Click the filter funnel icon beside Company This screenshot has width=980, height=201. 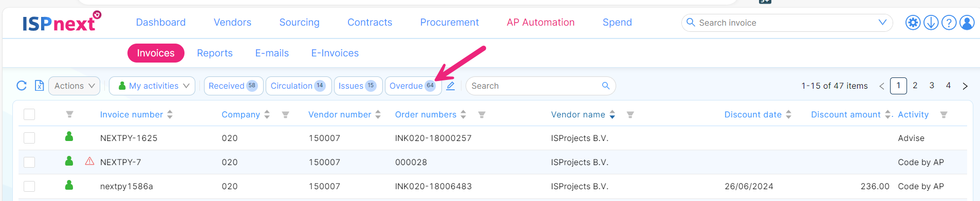click(x=285, y=115)
